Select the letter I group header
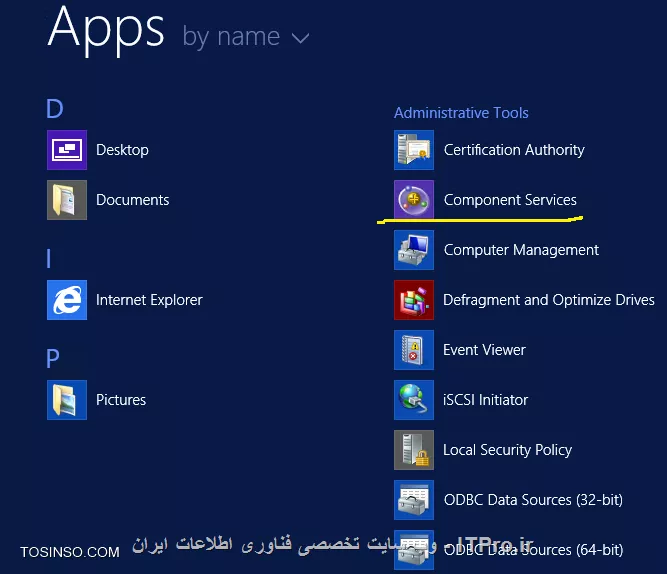This screenshot has width=667, height=574. pyautogui.click(x=48, y=258)
